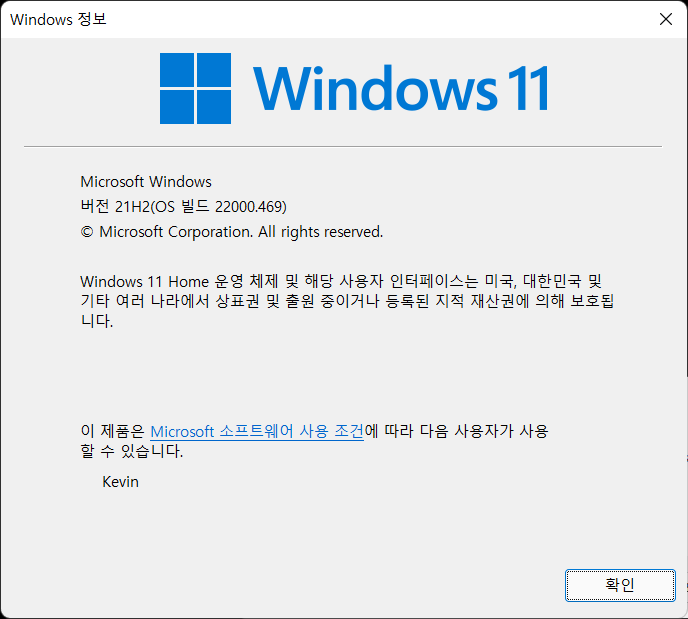Screen dimensions: 688x619
Task: Click the 확인 button
Action: pyautogui.click(x=620, y=585)
